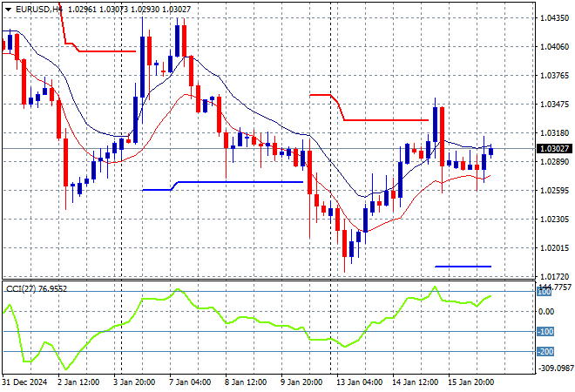Image resolution: width=575 pixels, height=392 pixels.
Task: Click the 15 Jan 20:00 time label
Action: pyautogui.click(x=470, y=382)
